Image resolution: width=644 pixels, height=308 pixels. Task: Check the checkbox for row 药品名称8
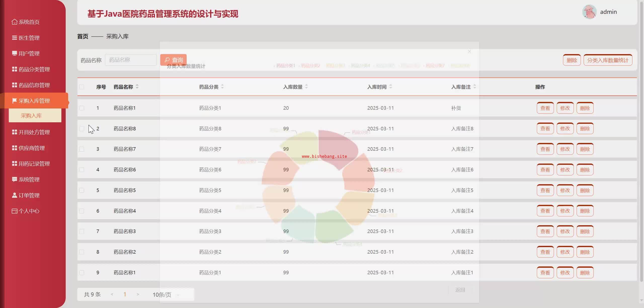82,129
